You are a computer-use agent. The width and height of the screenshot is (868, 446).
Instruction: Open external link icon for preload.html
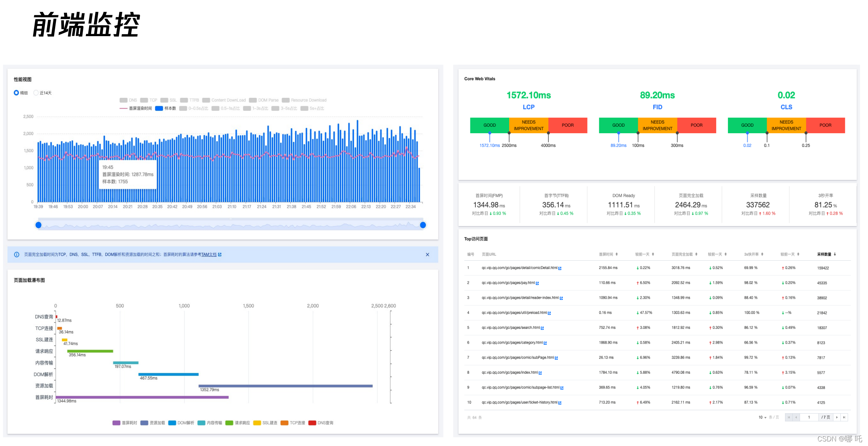[x=549, y=313]
